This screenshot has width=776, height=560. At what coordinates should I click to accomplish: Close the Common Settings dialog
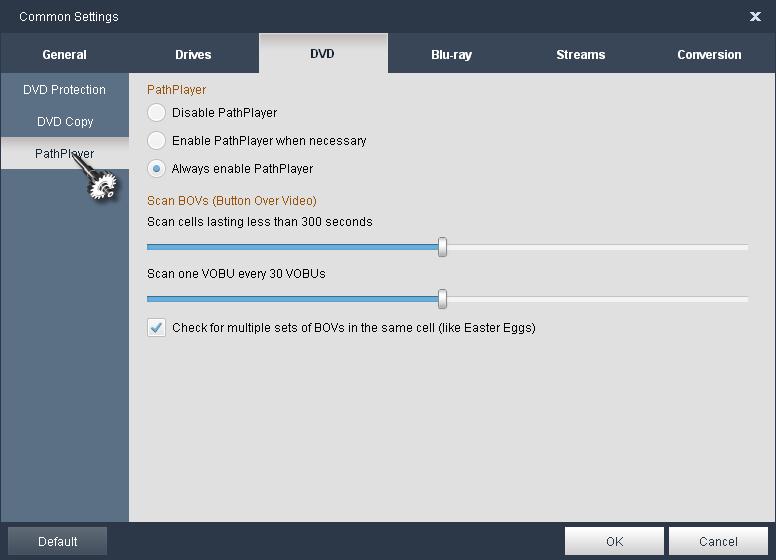755,16
